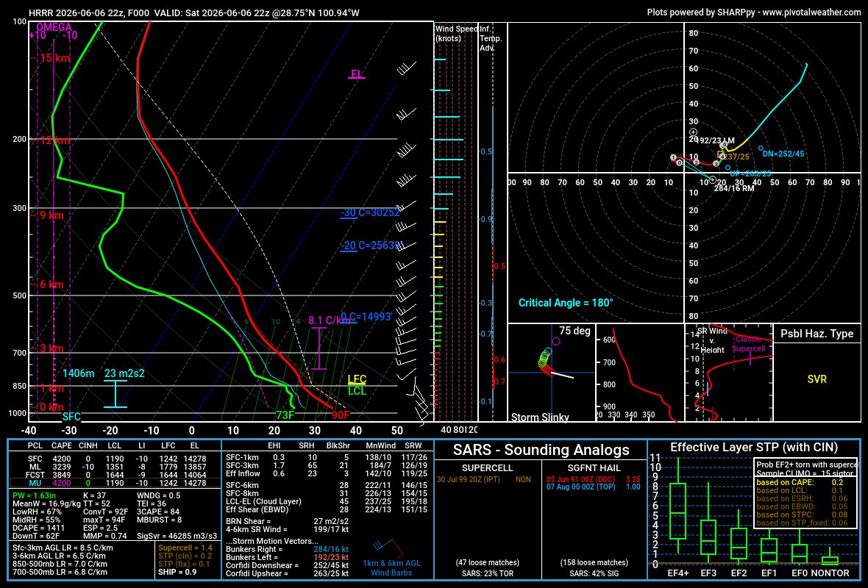Select the magenta OMEGA label

pos(54,26)
